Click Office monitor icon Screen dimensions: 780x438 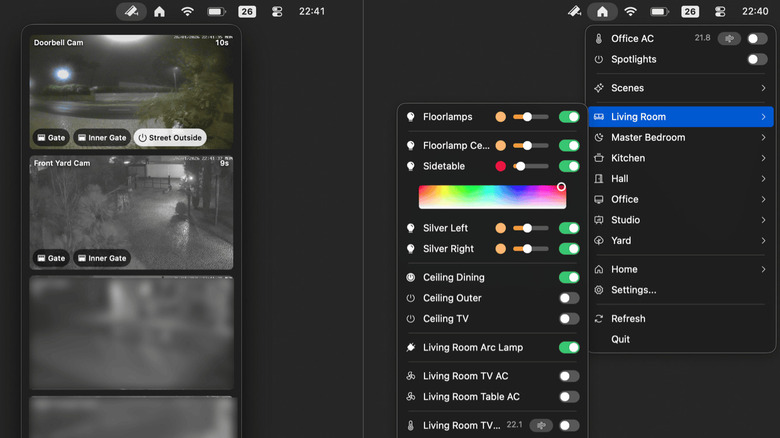pyautogui.click(x=599, y=199)
